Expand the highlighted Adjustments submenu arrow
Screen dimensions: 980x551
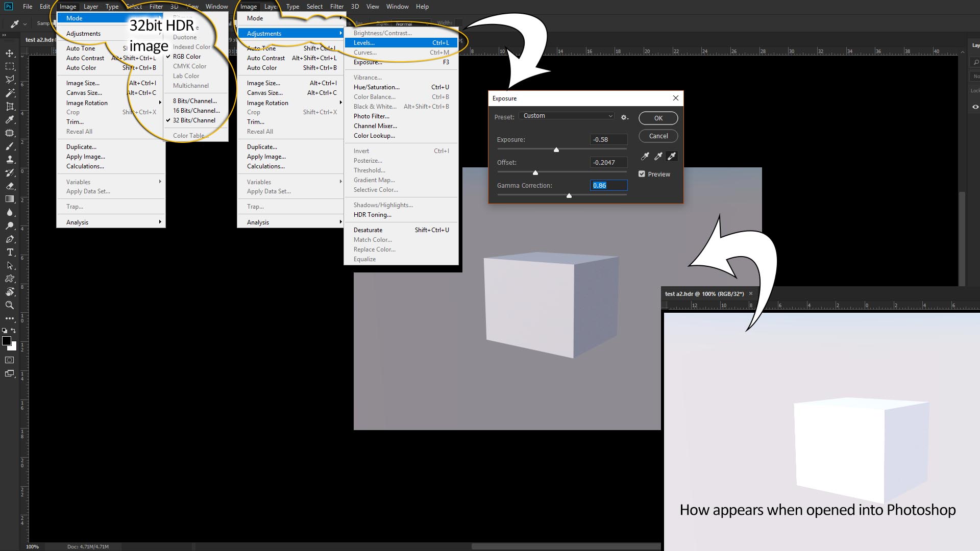[340, 33]
